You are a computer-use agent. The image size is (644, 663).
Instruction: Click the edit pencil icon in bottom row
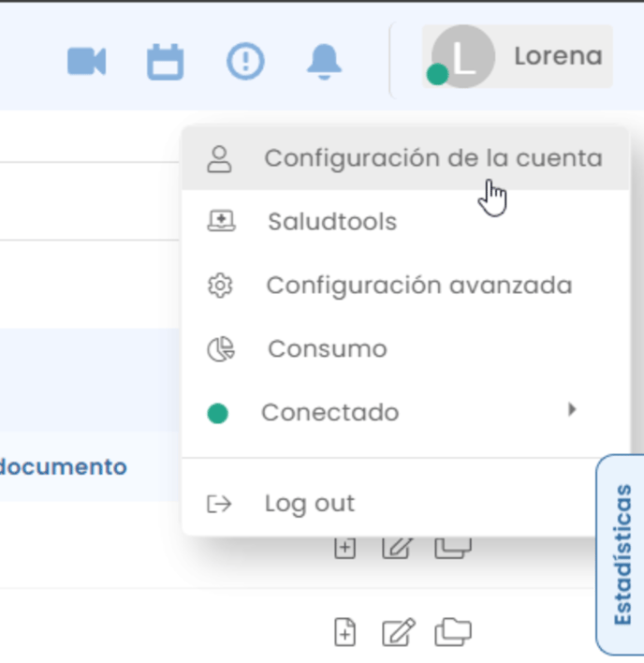pyautogui.click(x=399, y=632)
